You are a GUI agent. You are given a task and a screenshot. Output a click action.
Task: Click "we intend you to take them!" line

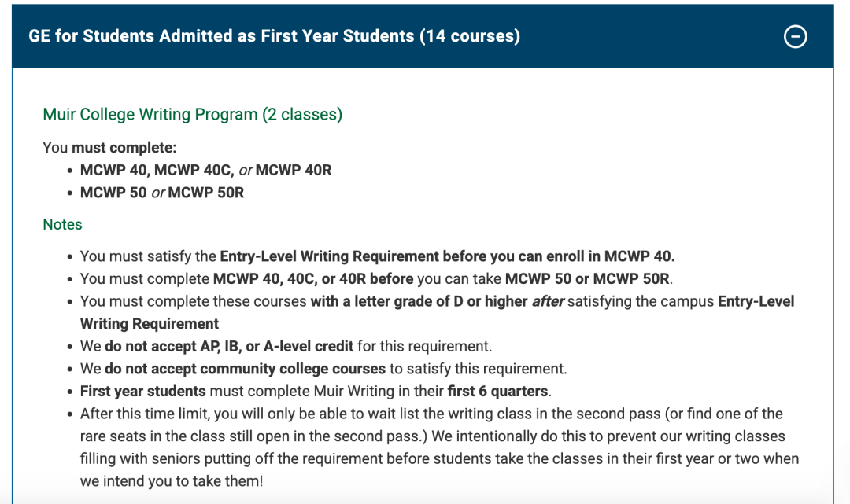coord(172,480)
